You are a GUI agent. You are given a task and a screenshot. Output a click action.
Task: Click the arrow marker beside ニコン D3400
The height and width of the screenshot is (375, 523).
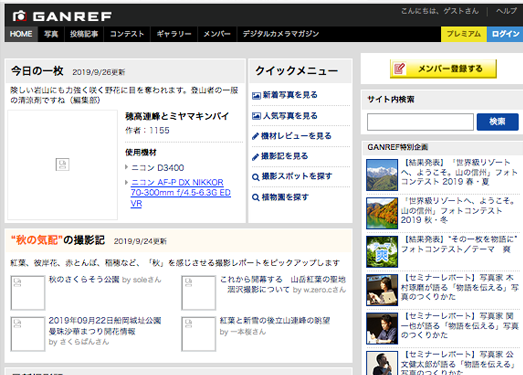(x=126, y=167)
